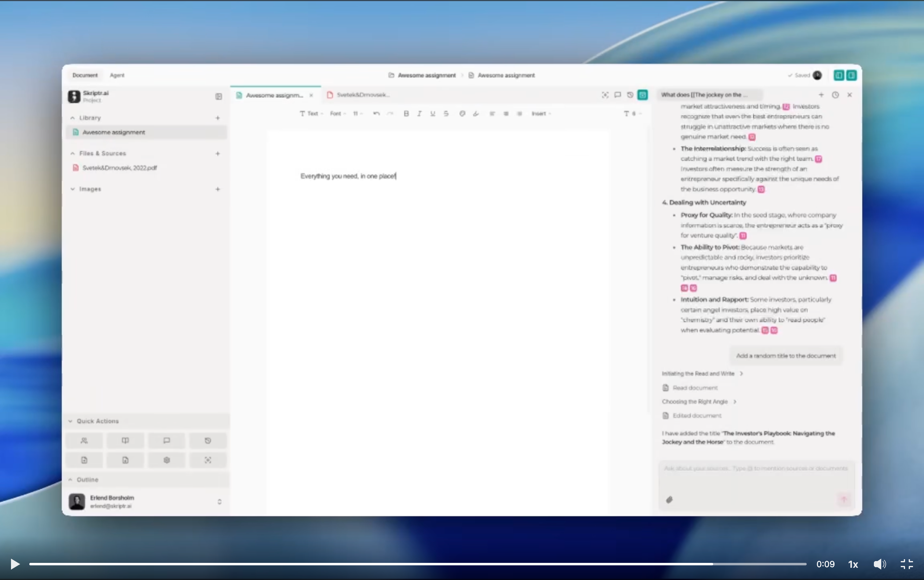Click the Bold formatting icon
Screen dimensions: 924x580
point(406,114)
